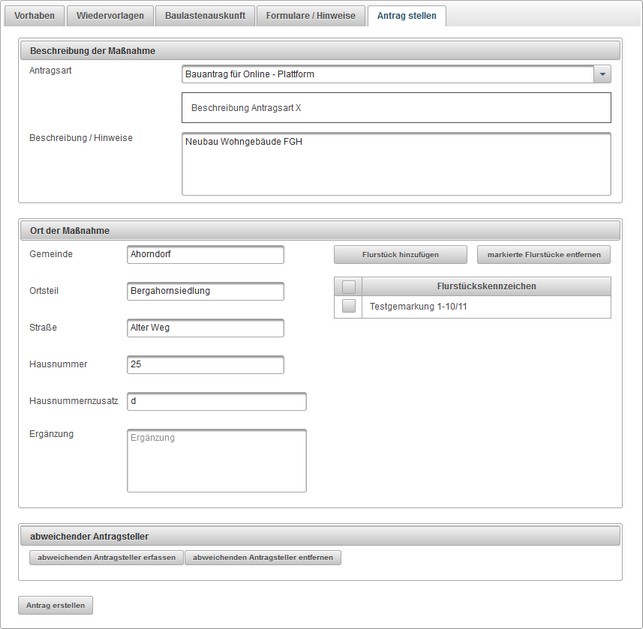Check the select-all box in Flurstückskennzeichen header
This screenshot has height=629, width=643.
coord(348,287)
